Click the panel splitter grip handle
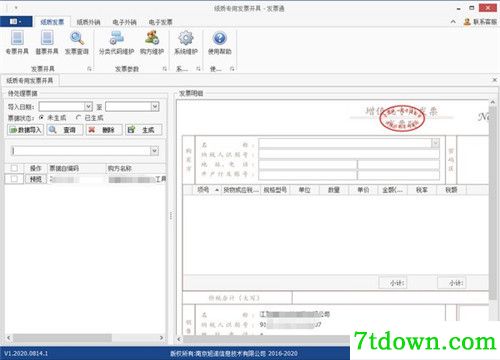The image size is (500, 360). 171,215
